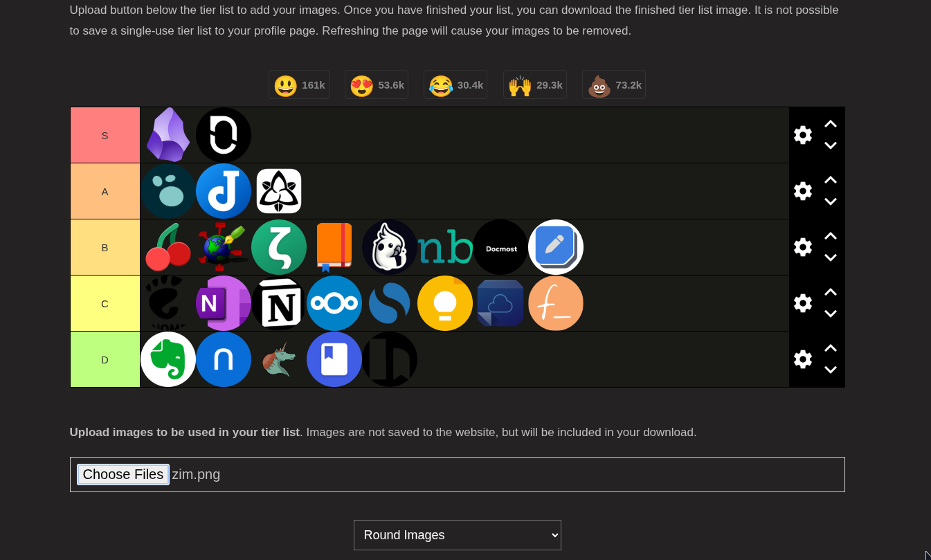The image size is (931, 560).
Task: Select the Nextcloud blue circles icon
Action: (x=334, y=303)
